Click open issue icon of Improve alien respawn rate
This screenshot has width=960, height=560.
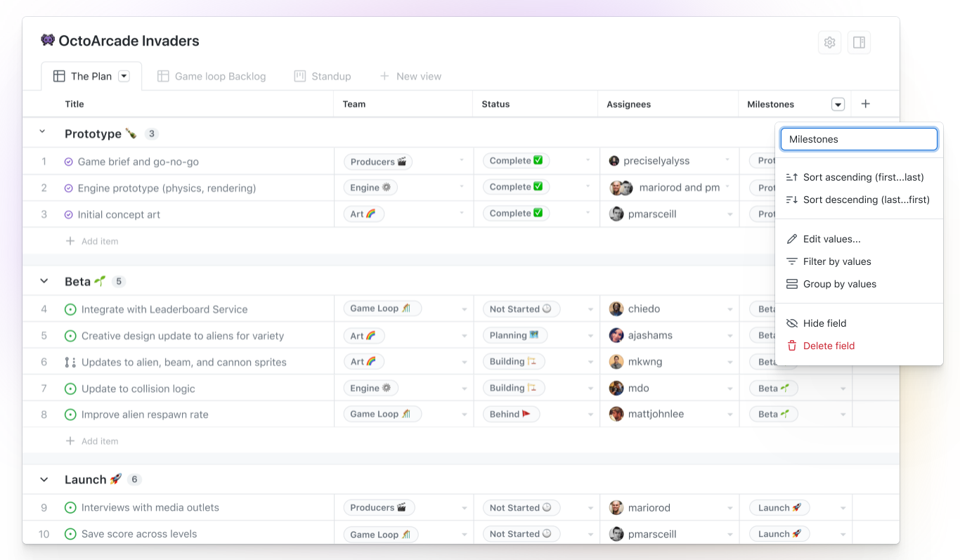[x=70, y=415]
